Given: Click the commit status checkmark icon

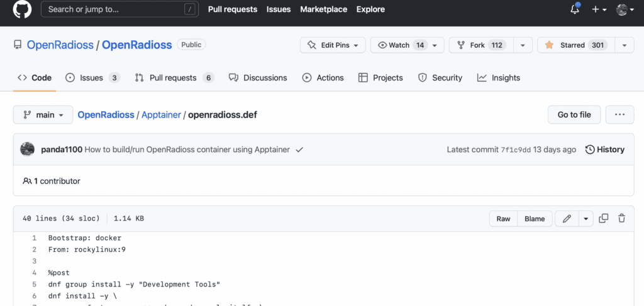Looking at the screenshot, I should [299, 150].
